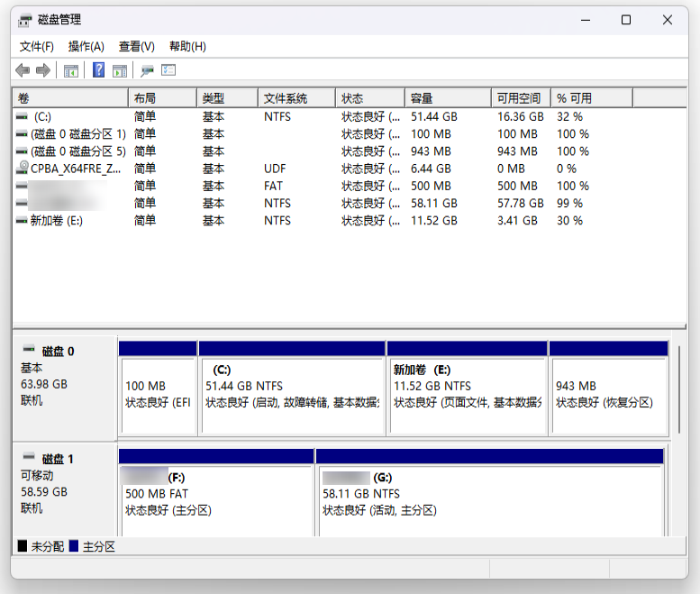Click the show/hide action pane icon
This screenshot has width=700, height=594.
120,70
